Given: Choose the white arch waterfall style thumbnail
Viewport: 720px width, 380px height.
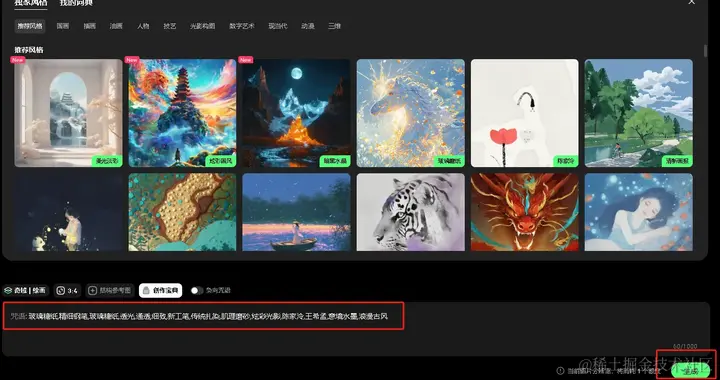Looking at the screenshot, I should coord(68,113).
